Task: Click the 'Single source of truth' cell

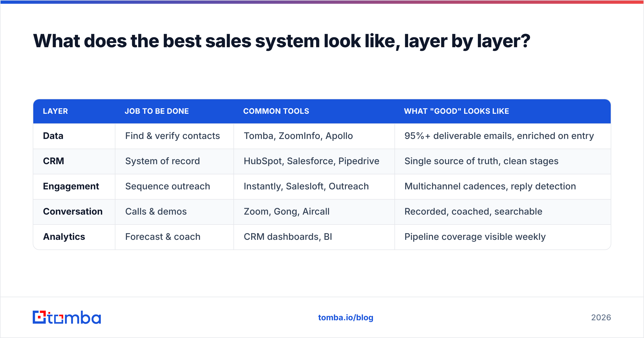Action: point(503,161)
